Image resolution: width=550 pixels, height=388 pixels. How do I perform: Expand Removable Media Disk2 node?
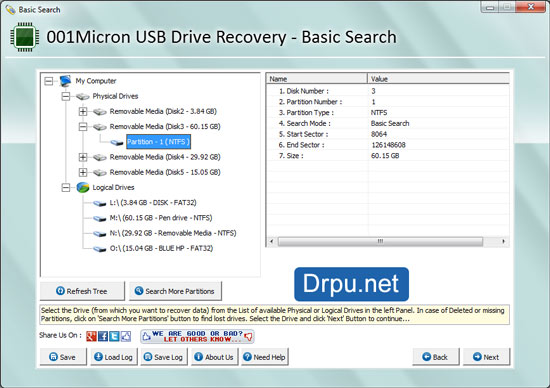pos(83,111)
